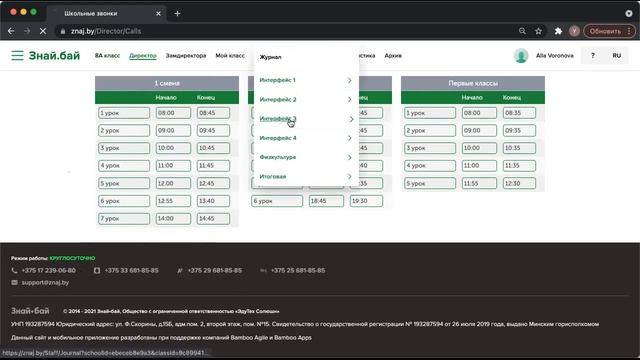This screenshot has height=360, width=640.
Task: Choose Интерфейс 4 in the dropdown
Action: 278,138
